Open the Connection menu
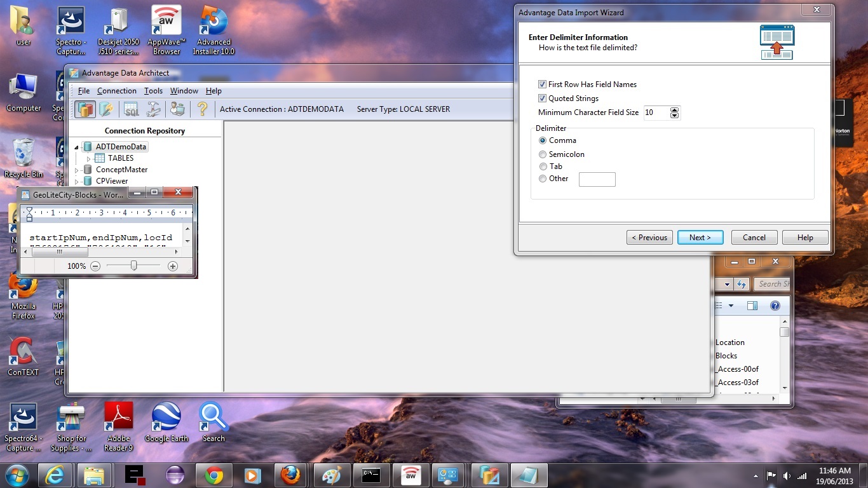This screenshot has height=488, width=868. [x=116, y=91]
